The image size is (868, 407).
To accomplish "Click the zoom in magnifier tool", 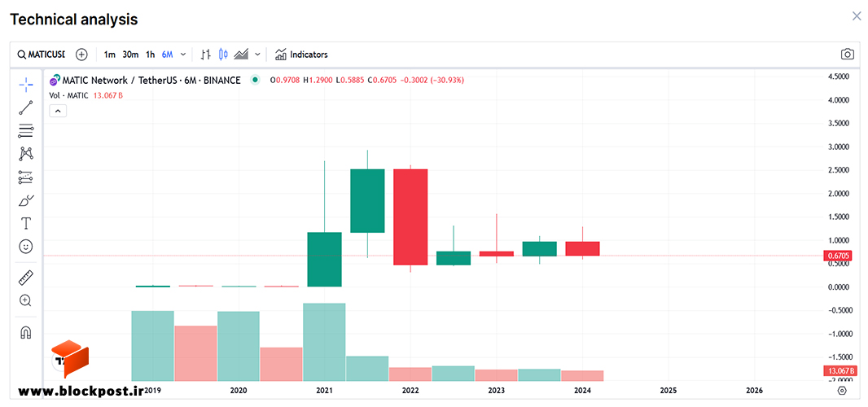I will [x=25, y=300].
